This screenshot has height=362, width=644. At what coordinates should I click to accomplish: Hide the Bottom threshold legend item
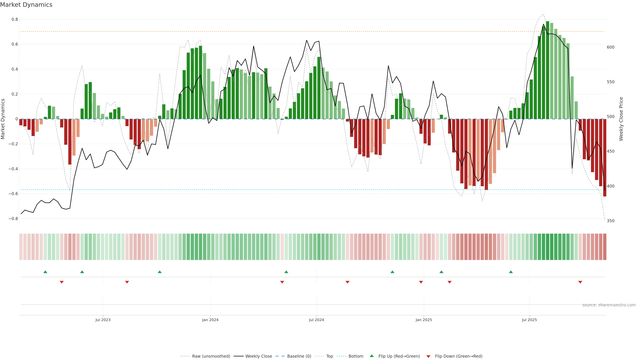pos(356,356)
